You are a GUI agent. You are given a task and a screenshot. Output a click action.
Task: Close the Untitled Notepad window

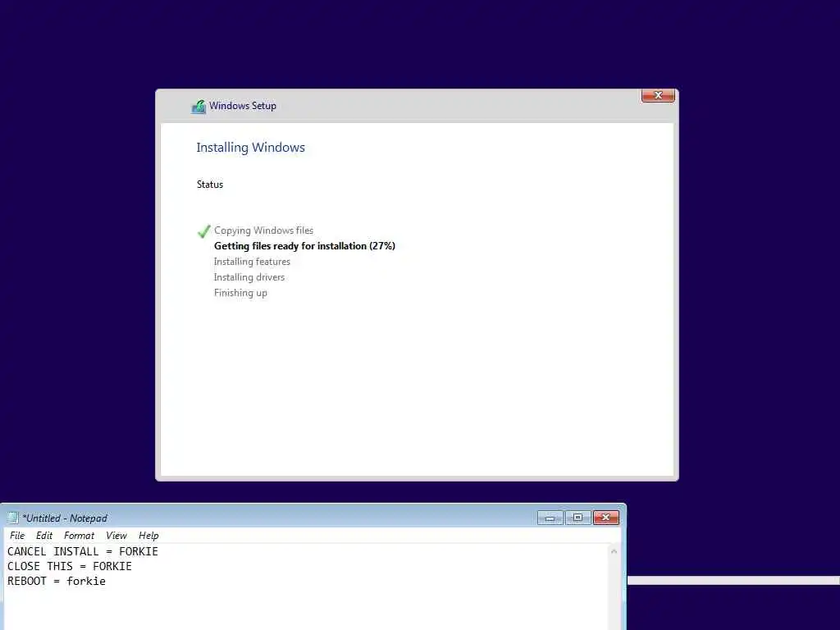click(x=606, y=518)
